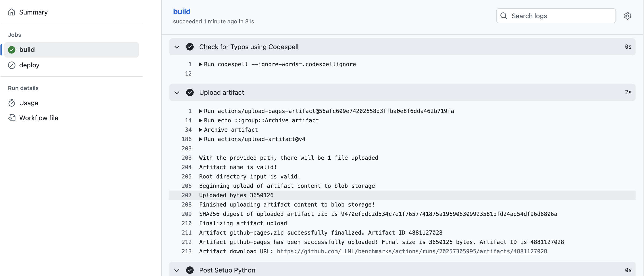Viewport: 644px width, 276px height.
Task: Open the Workflow file
Action: [x=39, y=118]
